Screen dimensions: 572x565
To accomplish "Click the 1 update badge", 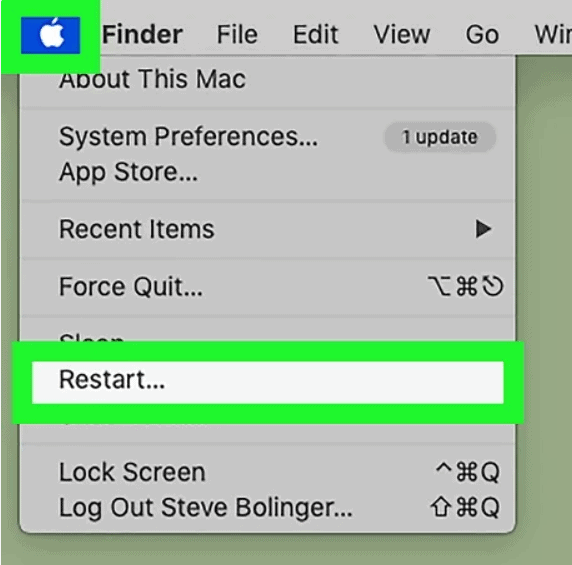I will 440,137.
